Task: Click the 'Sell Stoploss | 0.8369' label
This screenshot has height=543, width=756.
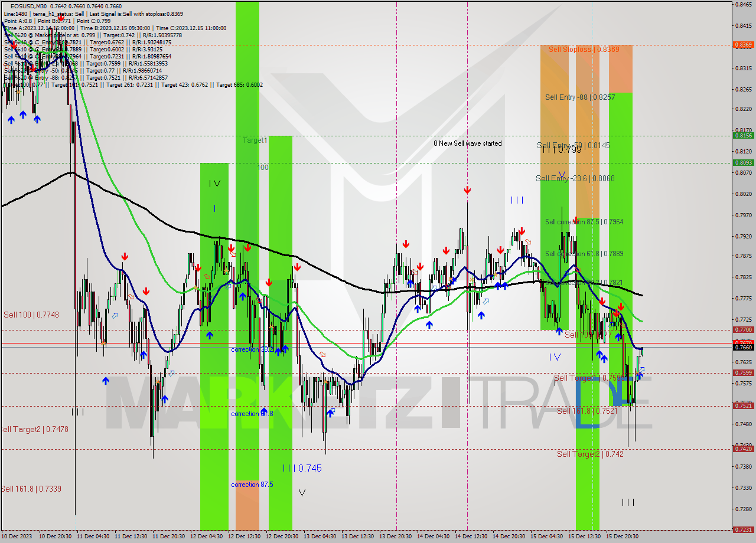Action: pos(584,50)
